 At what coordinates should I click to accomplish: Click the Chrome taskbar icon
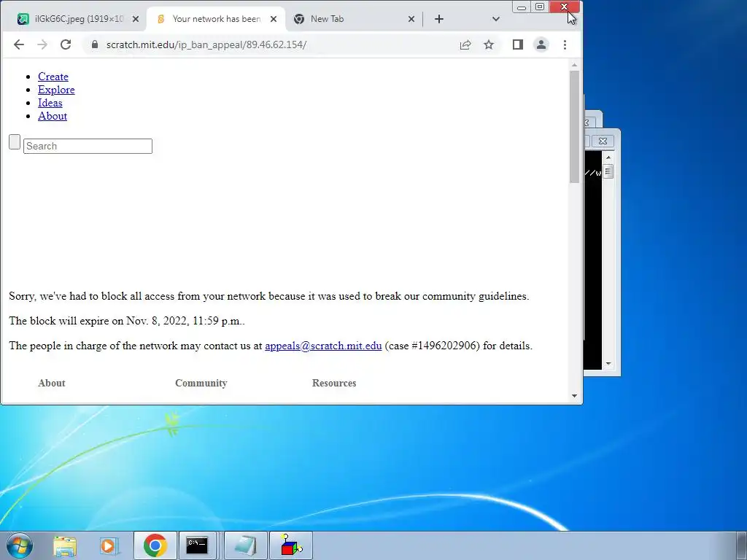coord(155,545)
